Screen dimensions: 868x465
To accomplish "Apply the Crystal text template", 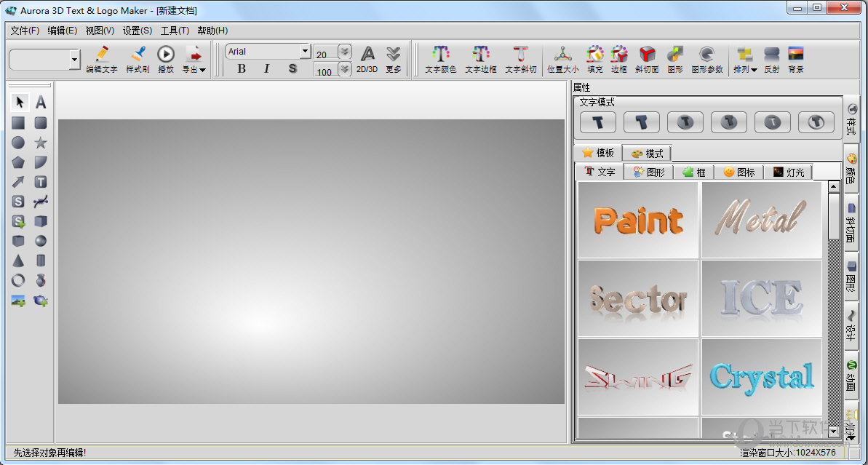I will pyautogui.click(x=761, y=377).
